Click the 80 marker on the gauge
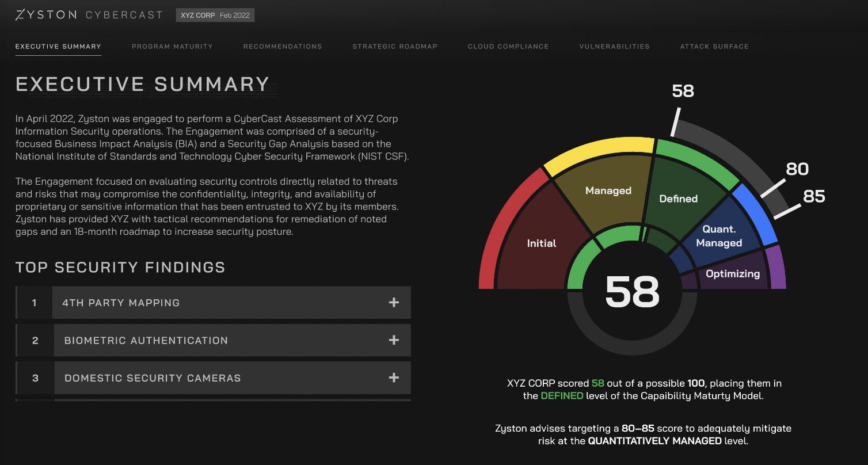Screen dimensions: 868x465 (x=797, y=169)
